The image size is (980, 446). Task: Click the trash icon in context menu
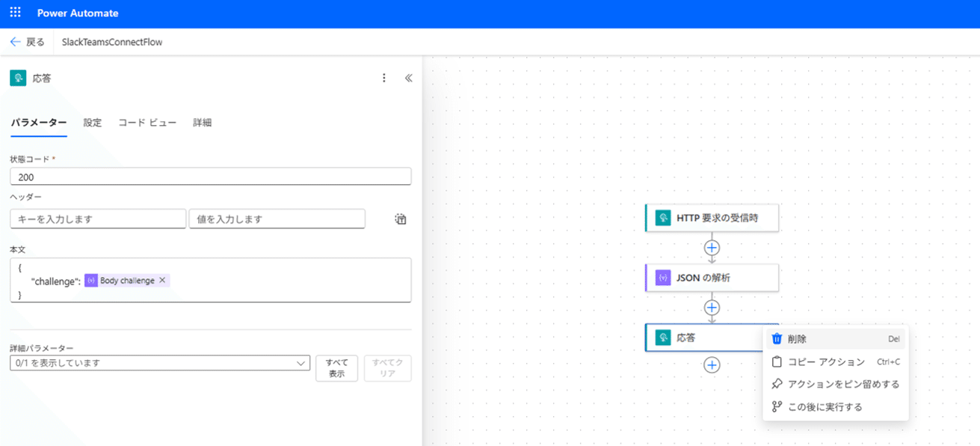tap(777, 339)
